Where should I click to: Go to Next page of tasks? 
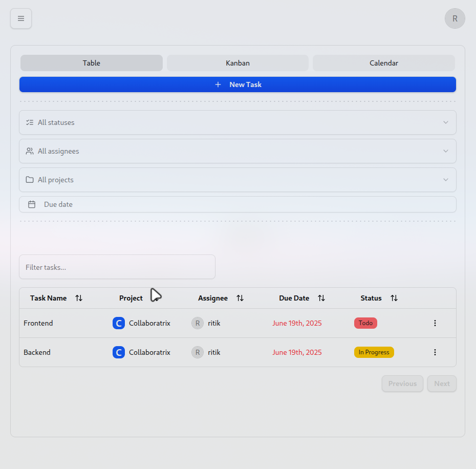pyautogui.click(x=442, y=383)
